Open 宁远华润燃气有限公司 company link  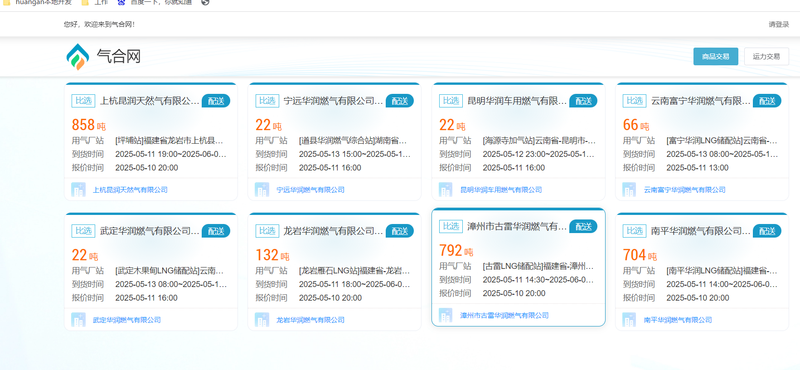(310, 190)
